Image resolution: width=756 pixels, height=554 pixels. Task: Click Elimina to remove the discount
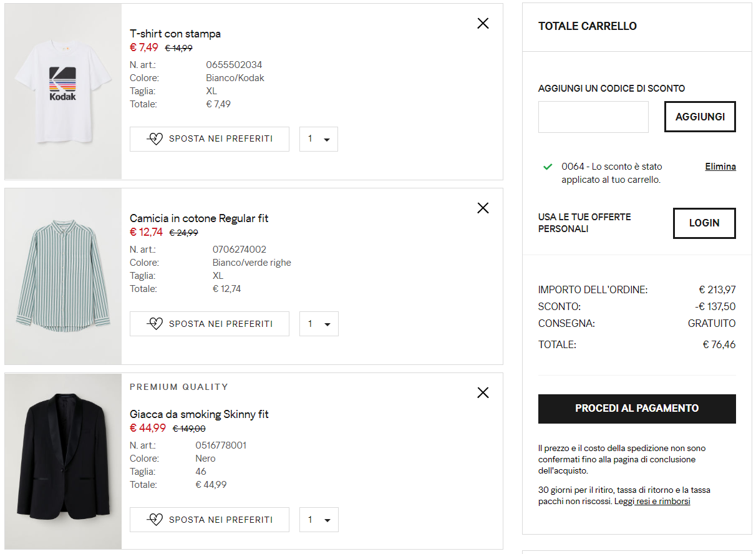coord(720,167)
